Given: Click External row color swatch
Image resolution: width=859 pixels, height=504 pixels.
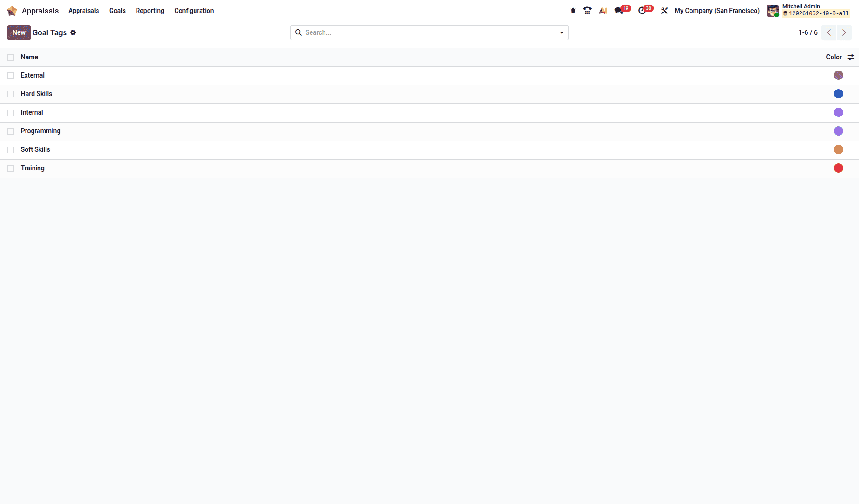Looking at the screenshot, I should click(x=839, y=75).
